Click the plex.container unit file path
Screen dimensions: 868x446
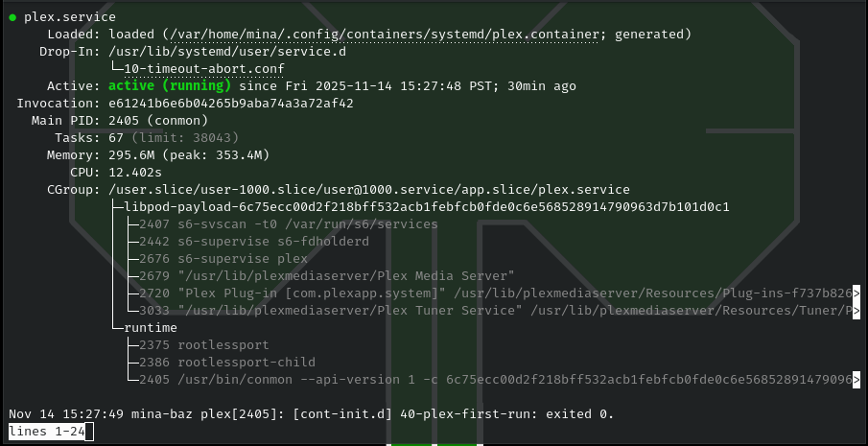click(x=385, y=35)
